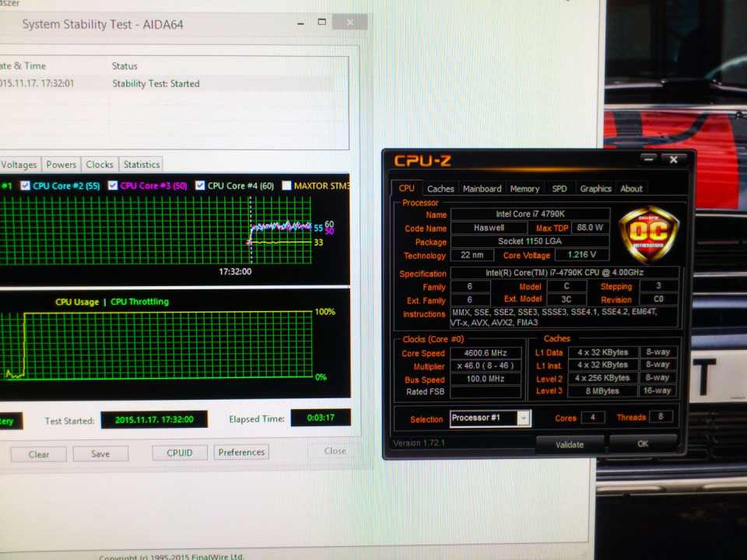
Task: Click the Stability Test: Started log entry
Action: tap(156, 84)
